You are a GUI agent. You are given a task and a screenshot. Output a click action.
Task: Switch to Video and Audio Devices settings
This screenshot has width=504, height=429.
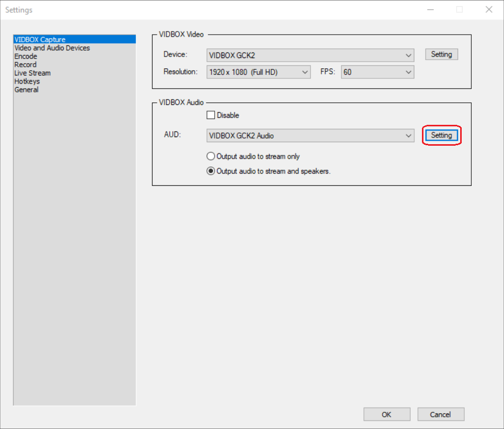51,47
